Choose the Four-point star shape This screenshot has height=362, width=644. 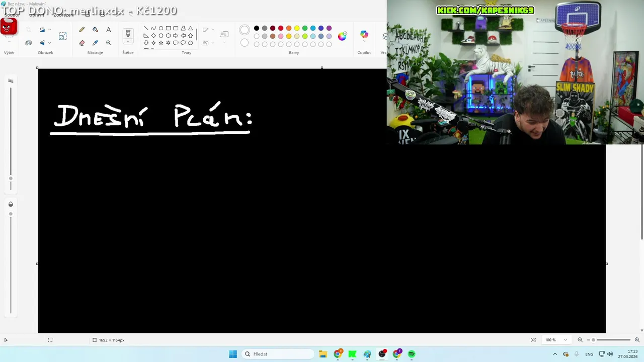153,43
